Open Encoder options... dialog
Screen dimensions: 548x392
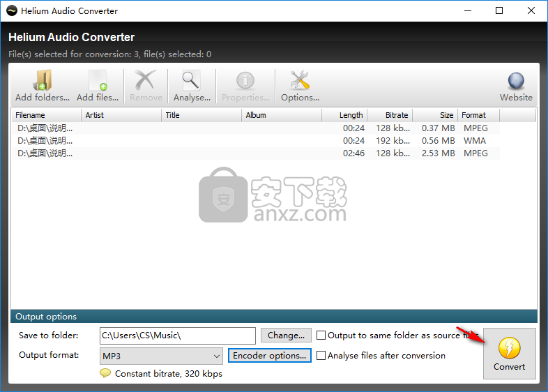coord(269,356)
